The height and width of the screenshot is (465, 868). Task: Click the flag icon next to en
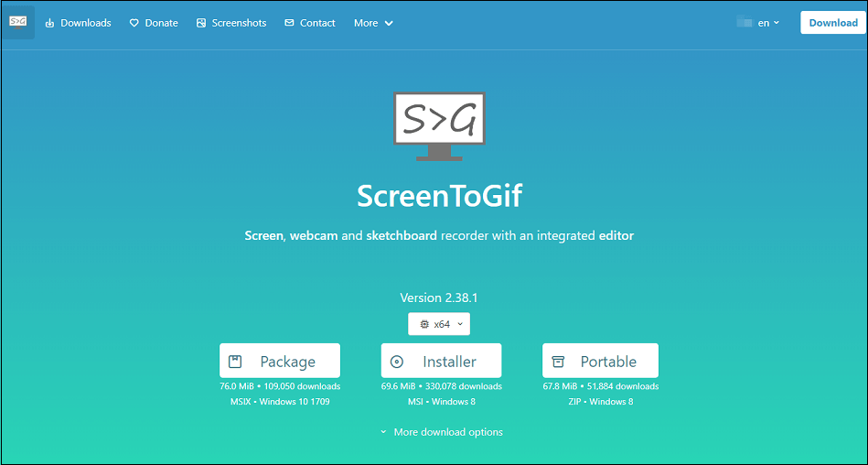(x=745, y=23)
